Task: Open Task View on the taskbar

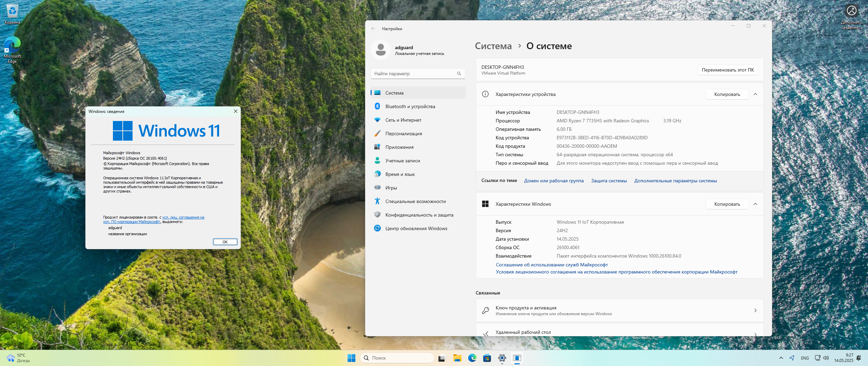Action: (x=442, y=358)
